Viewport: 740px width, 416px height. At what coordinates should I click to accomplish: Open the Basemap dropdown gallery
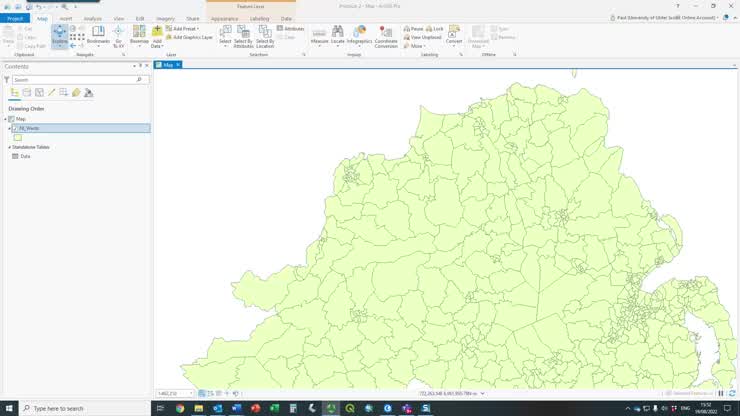click(x=139, y=36)
